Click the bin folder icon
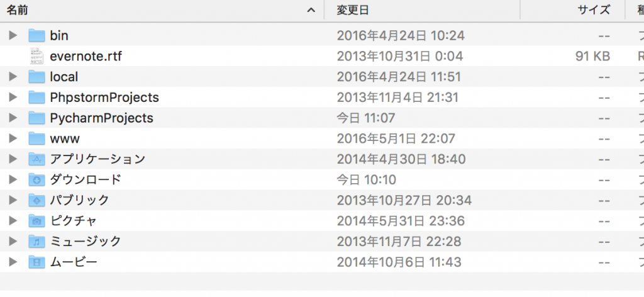 tap(37, 35)
